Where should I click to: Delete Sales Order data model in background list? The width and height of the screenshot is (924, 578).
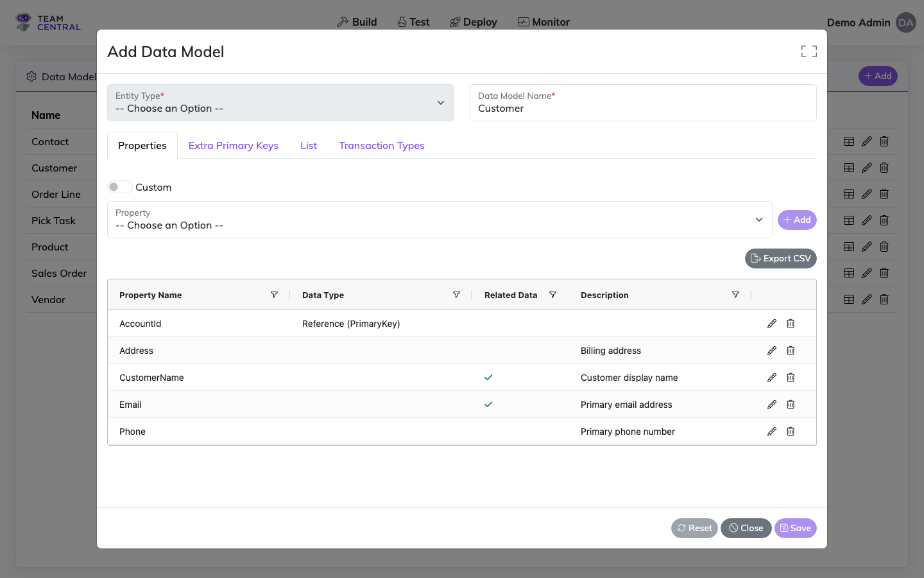884,273
